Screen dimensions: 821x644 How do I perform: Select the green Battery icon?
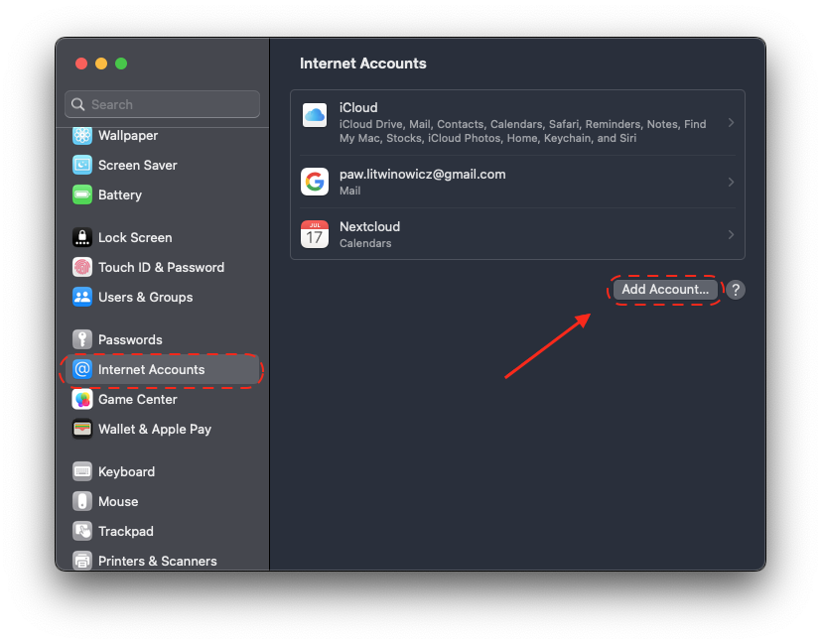point(82,195)
